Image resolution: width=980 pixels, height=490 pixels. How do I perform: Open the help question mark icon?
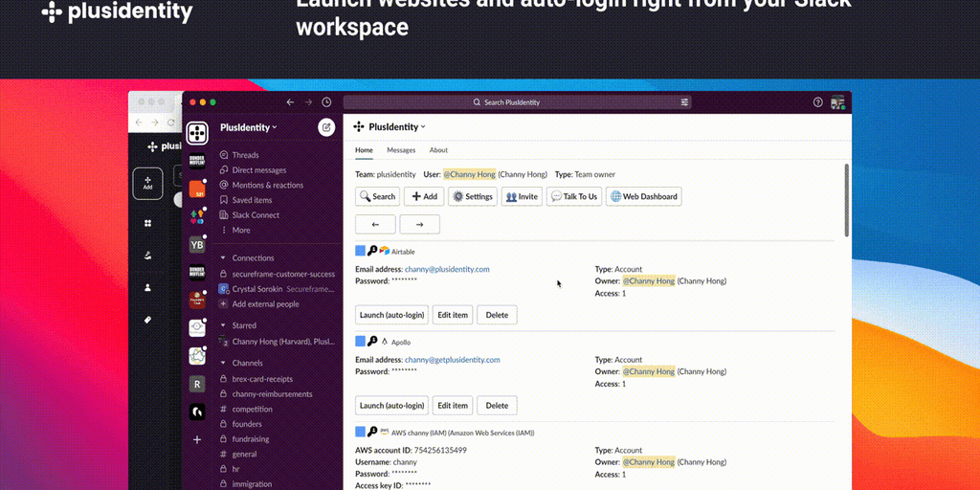click(817, 102)
